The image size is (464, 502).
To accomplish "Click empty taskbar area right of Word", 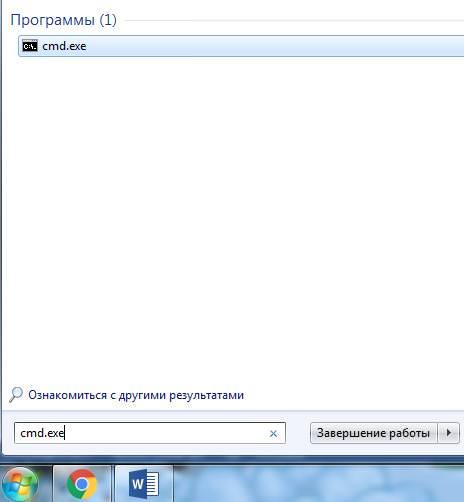I will 318,484.
